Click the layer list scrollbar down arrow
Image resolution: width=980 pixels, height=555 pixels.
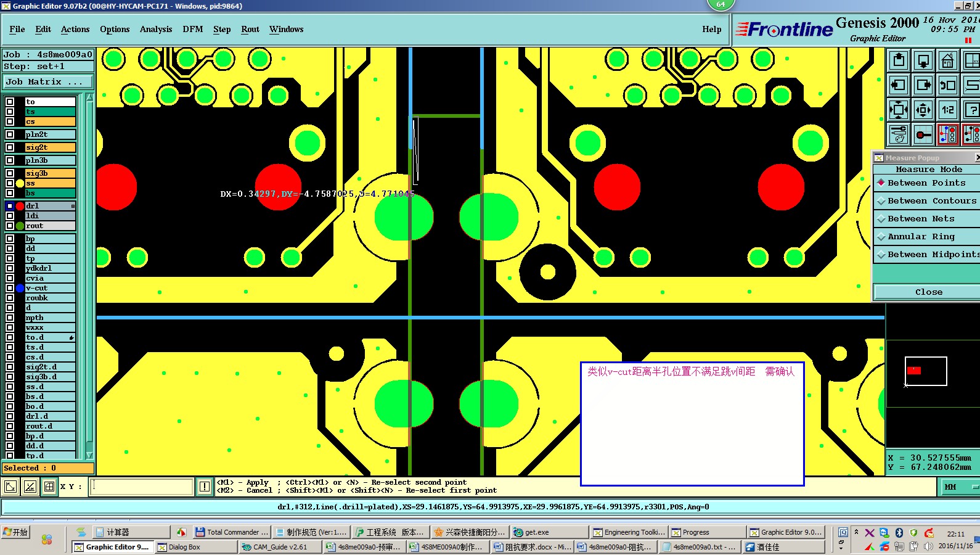pyautogui.click(x=89, y=455)
